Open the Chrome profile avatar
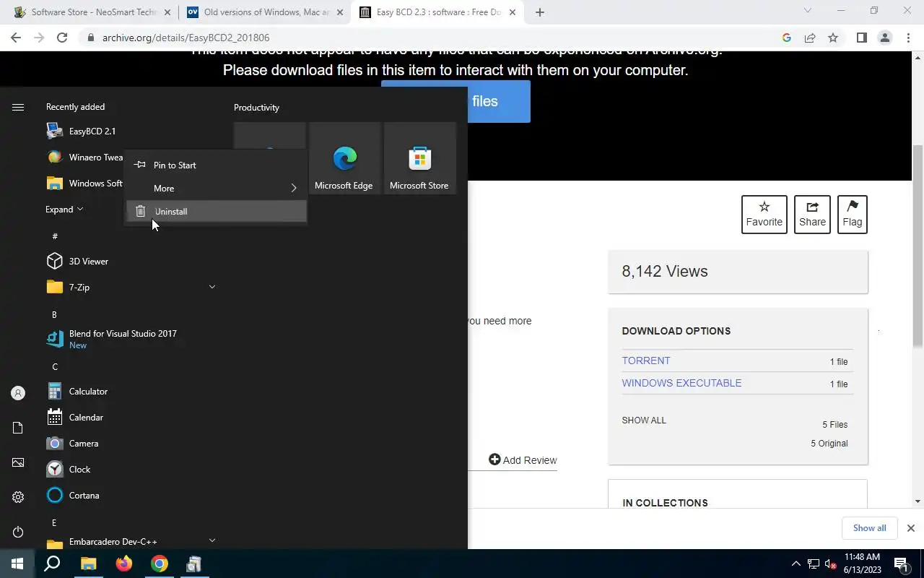924x578 pixels. tap(885, 38)
